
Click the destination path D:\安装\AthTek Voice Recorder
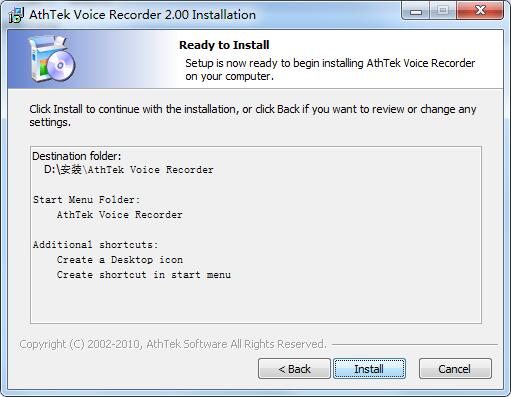(129, 170)
